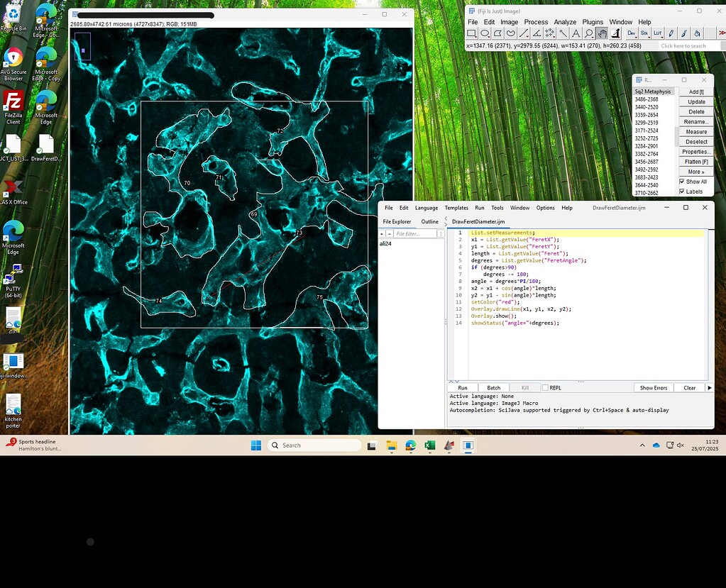Run the DrawFeretDiameter macro
726x588 pixels.
(x=462, y=387)
